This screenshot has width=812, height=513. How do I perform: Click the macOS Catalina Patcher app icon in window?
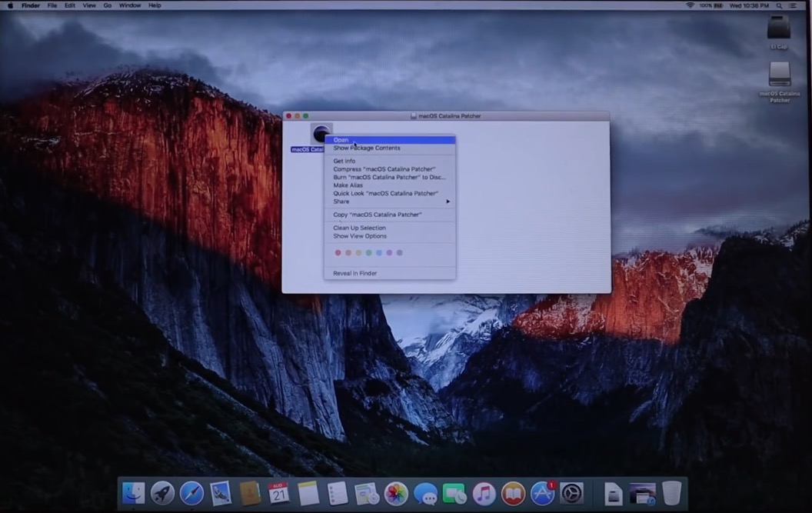coord(321,134)
